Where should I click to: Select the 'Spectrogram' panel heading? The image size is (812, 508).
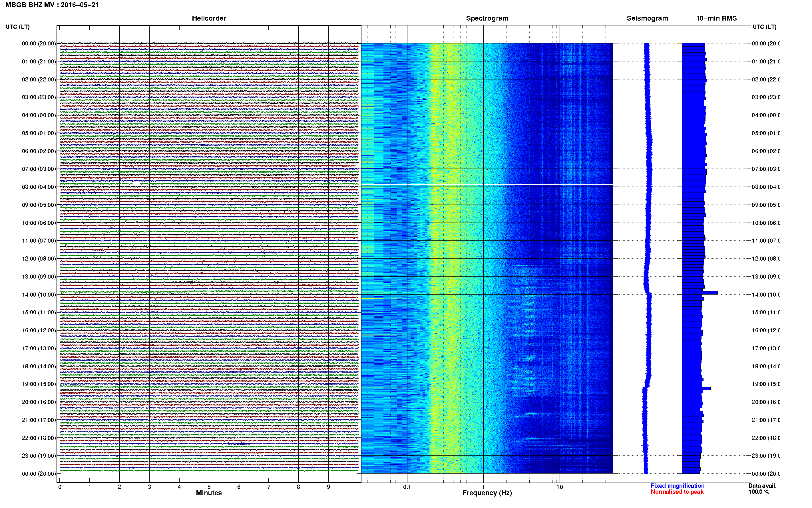pos(487,19)
